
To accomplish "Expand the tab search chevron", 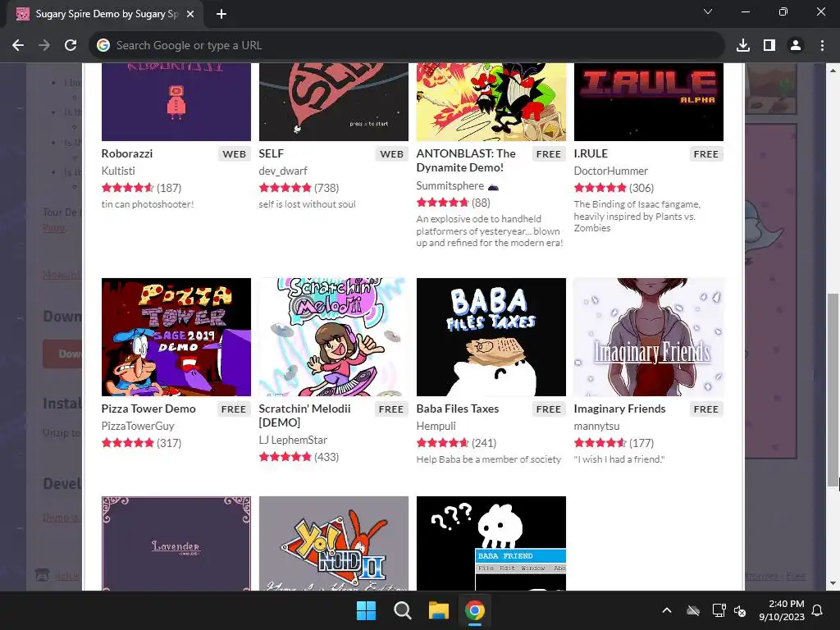I will tap(708, 11).
